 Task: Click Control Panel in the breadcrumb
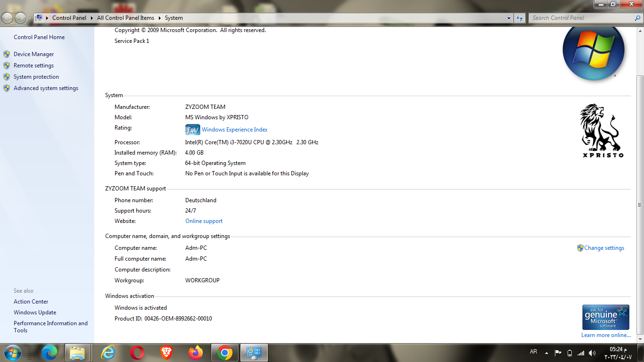tap(69, 18)
